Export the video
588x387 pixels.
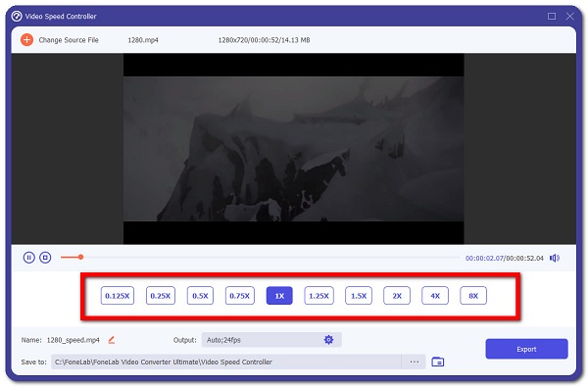tap(526, 349)
